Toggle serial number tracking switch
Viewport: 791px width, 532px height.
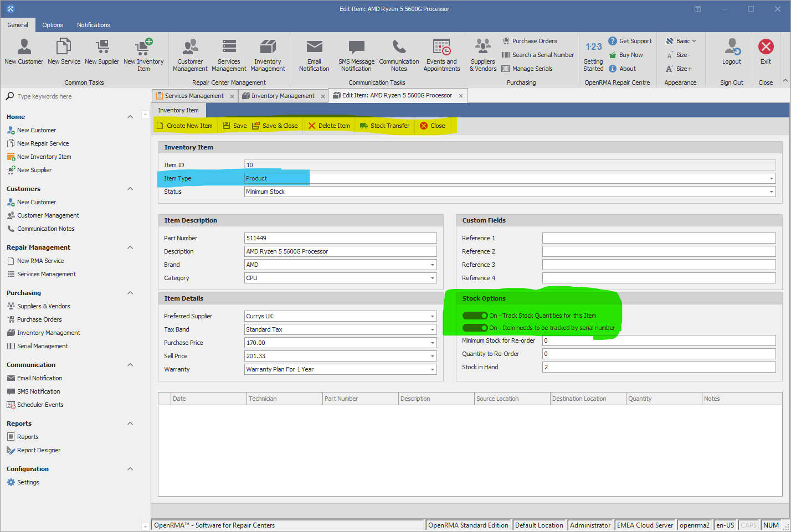coord(475,328)
